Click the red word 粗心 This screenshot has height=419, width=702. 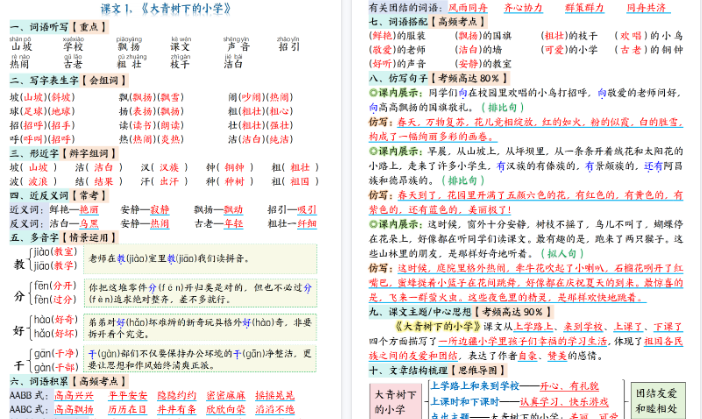pos(281,111)
